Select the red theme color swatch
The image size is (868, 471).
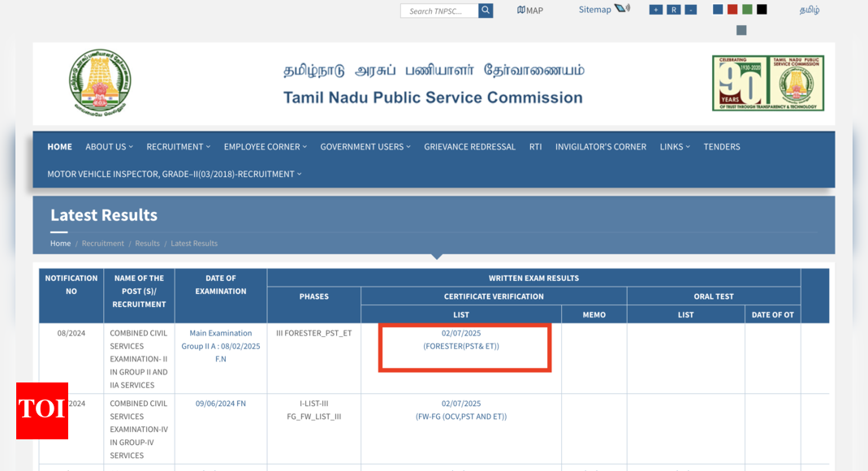click(732, 10)
